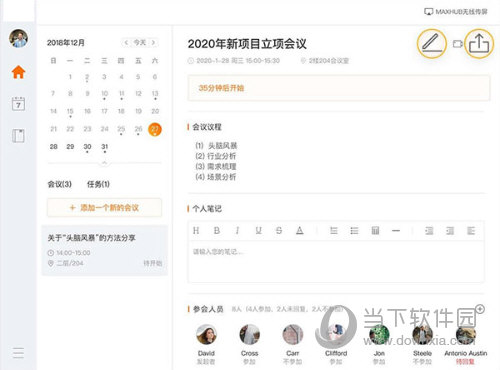
Task: Open participant Jon's avatar
Action: (x=379, y=334)
